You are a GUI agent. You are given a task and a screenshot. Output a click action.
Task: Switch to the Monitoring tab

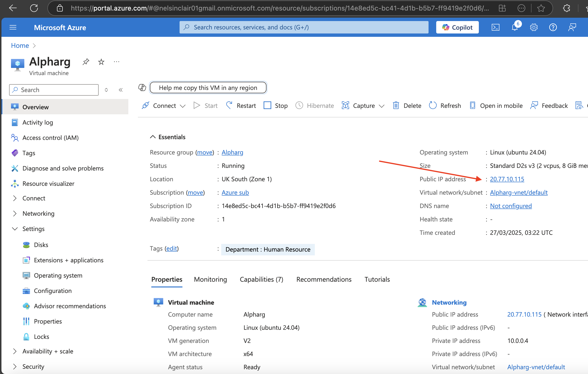pos(210,279)
